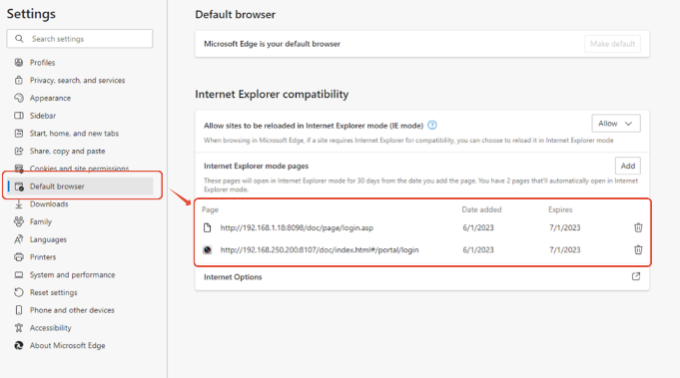
Task: Open the Appearance settings section
Action: pos(50,98)
